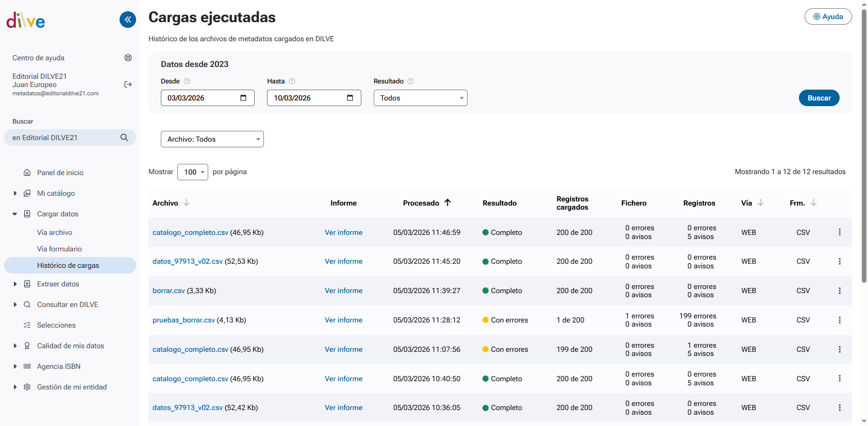Screen dimensions: 868x426
Task: Click the logout icon next to Juan Europeo
Action: pyautogui.click(x=128, y=84)
